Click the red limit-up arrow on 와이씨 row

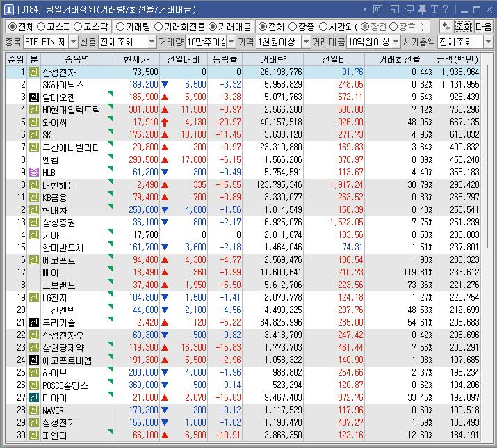(x=165, y=122)
